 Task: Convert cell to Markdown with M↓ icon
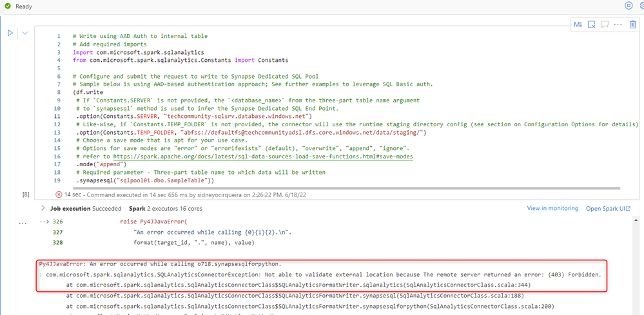[x=578, y=24]
